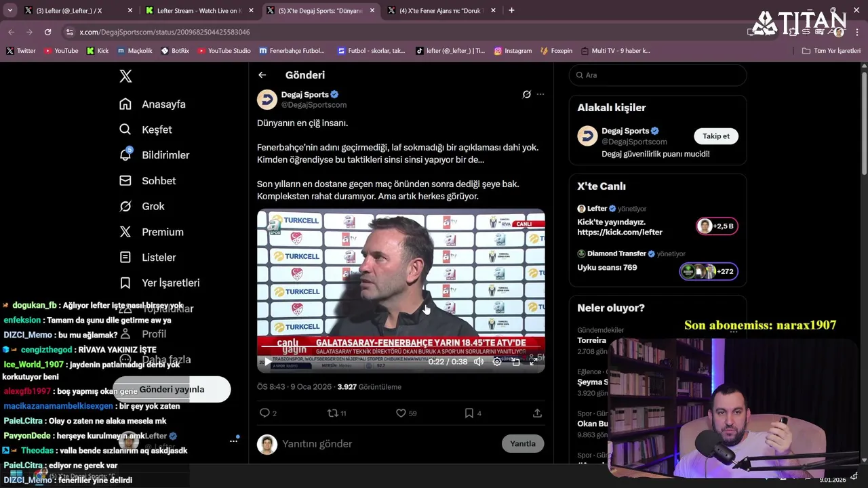Open Lefter live broadcast entry

point(658,220)
